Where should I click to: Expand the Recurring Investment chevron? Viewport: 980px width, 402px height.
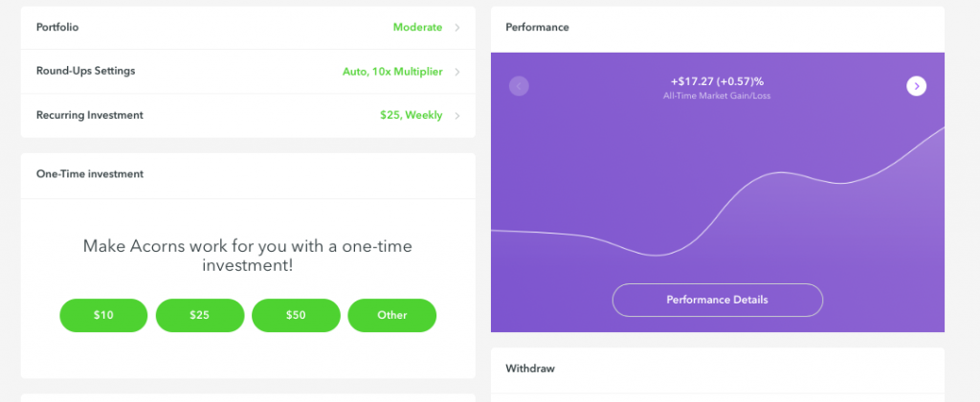[x=457, y=116]
